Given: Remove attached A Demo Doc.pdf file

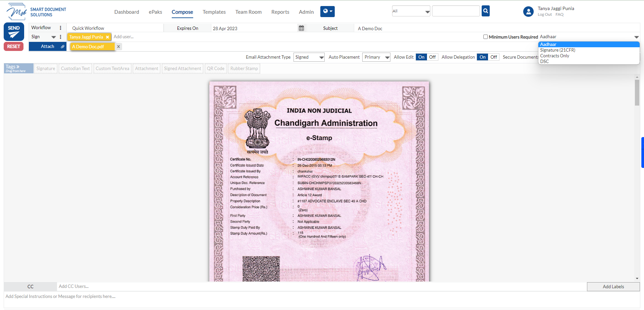Looking at the screenshot, I should (118, 47).
